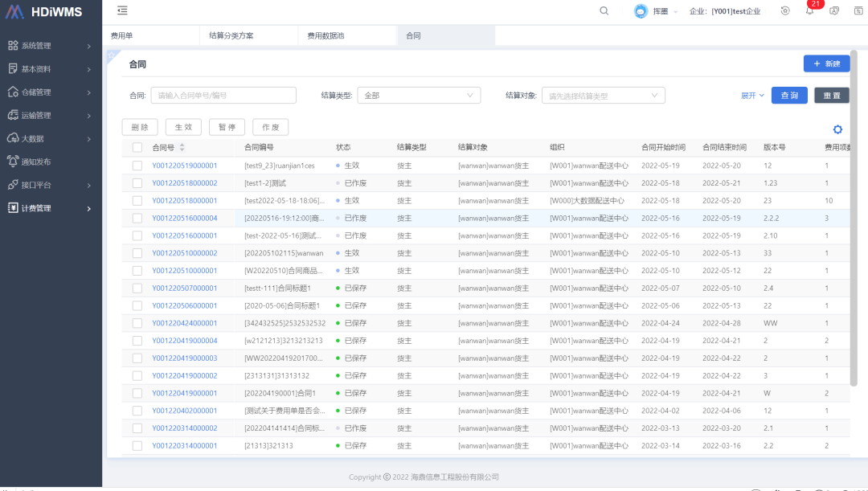Open contract link Y001220419000004
The image size is (868, 491).
click(185, 341)
